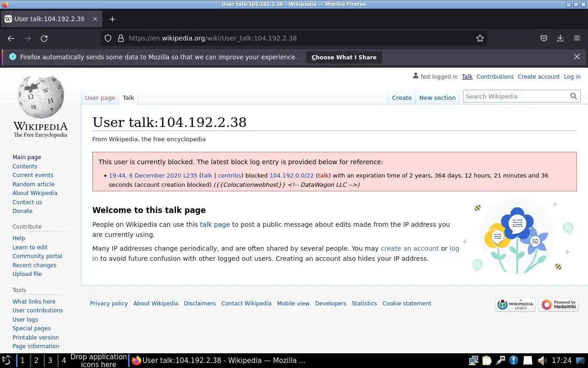Open the Log in link
This screenshot has height=368, width=588.
pyautogui.click(x=572, y=76)
